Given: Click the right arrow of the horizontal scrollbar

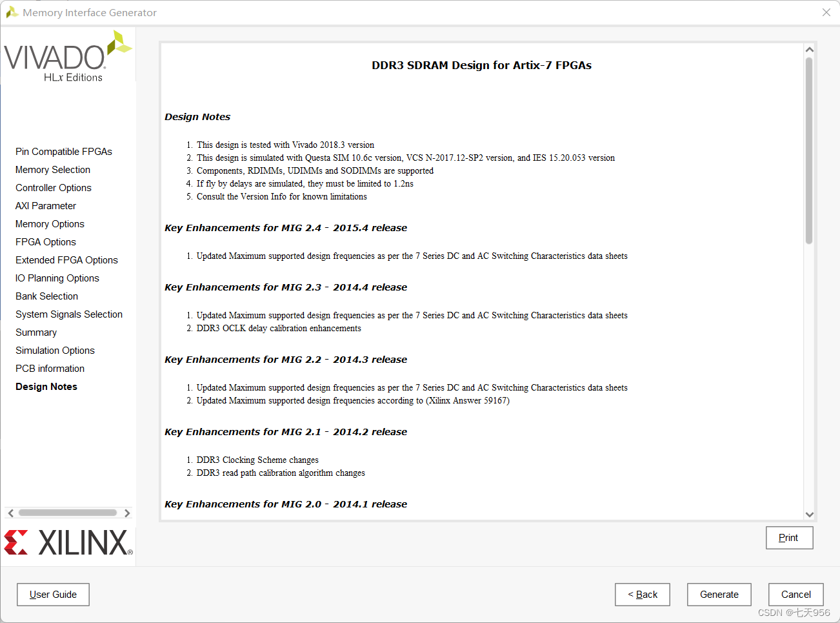Looking at the screenshot, I should tap(127, 513).
